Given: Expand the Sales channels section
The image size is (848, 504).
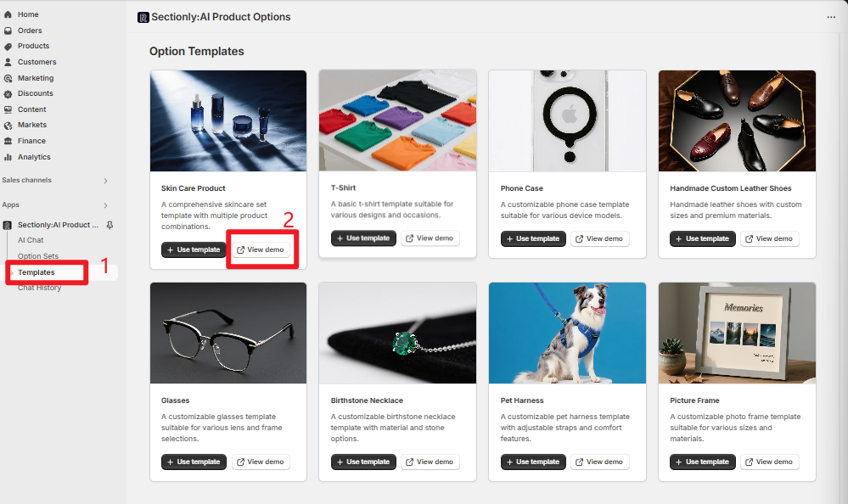Looking at the screenshot, I should tap(105, 181).
